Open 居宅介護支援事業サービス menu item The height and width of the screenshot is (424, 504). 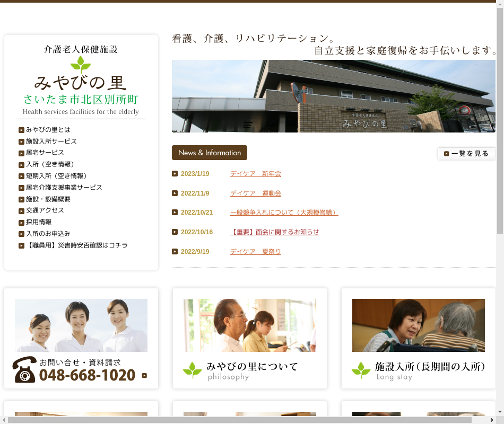[64, 187]
